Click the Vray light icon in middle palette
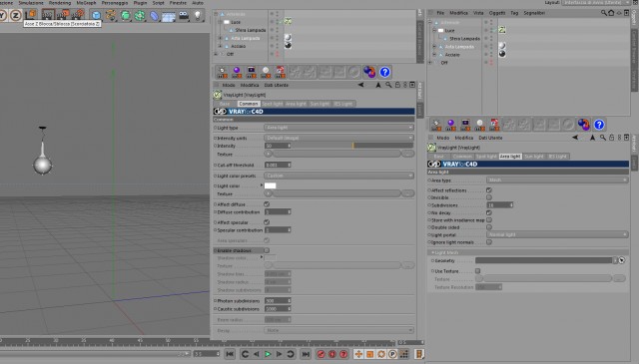The image size is (639, 364). tap(222, 72)
